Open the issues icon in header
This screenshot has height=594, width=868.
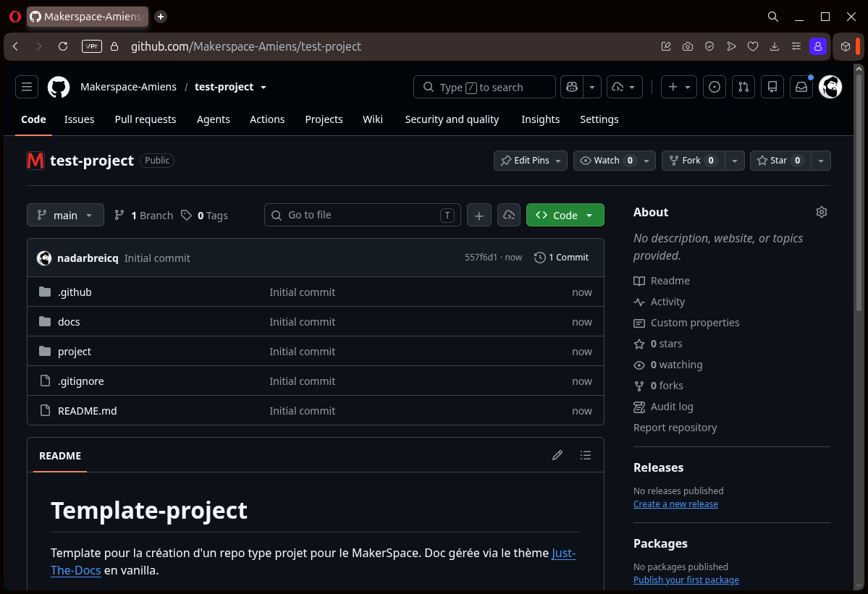714,87
